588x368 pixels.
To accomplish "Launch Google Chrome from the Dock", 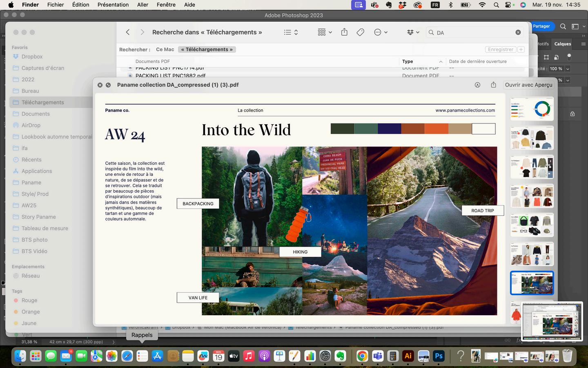I will tap(362, 356).
